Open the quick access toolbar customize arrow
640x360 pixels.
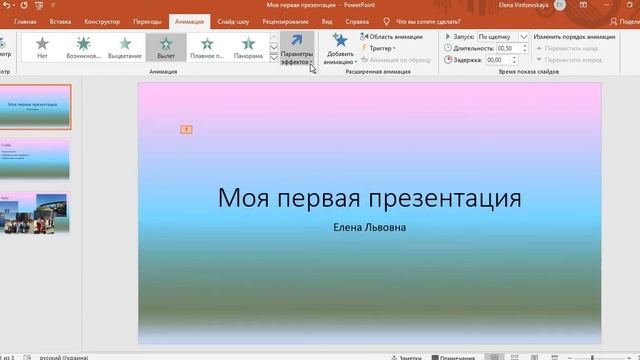coord(53,5)
